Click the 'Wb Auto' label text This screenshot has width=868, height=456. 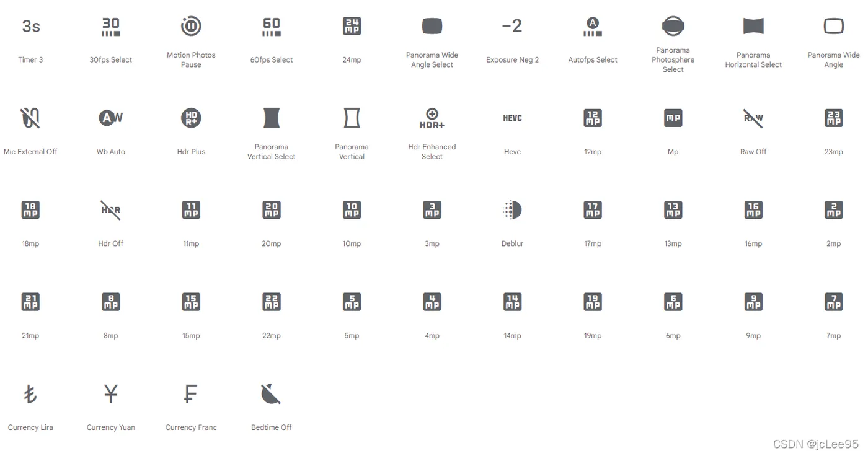pos(110,152)
